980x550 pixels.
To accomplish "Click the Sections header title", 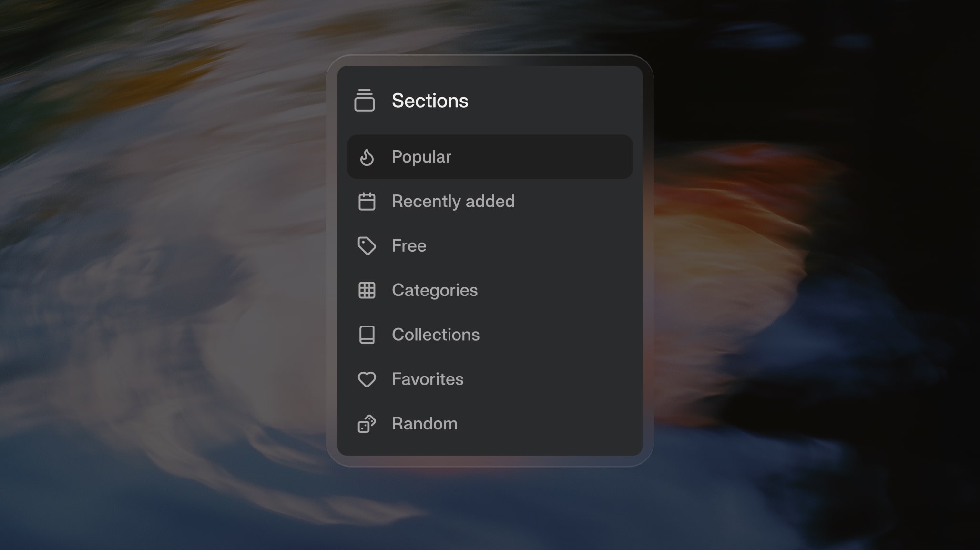I will pos(429,101).
